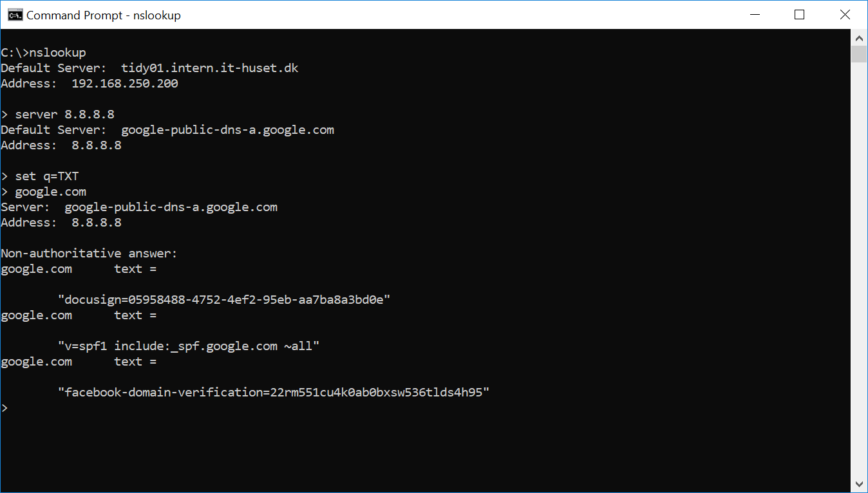
Task: Click the Command Prompt - nslookup title text
Action: [102, 14]
